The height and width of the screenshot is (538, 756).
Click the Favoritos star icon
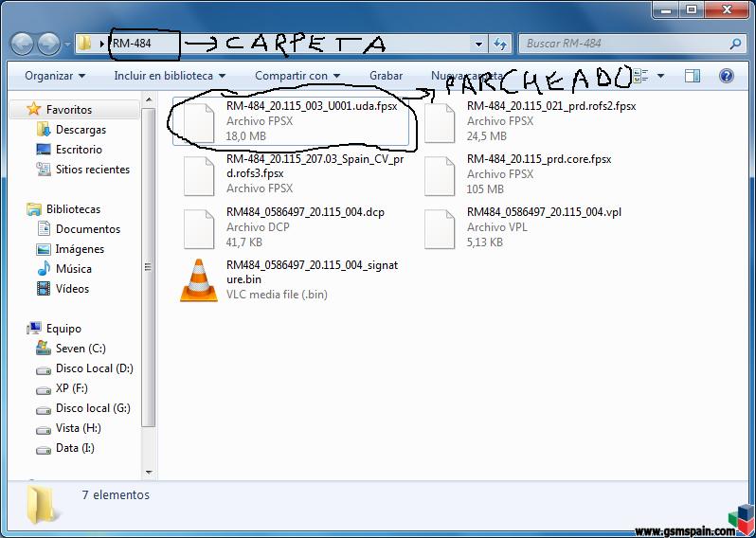(34, 109)
